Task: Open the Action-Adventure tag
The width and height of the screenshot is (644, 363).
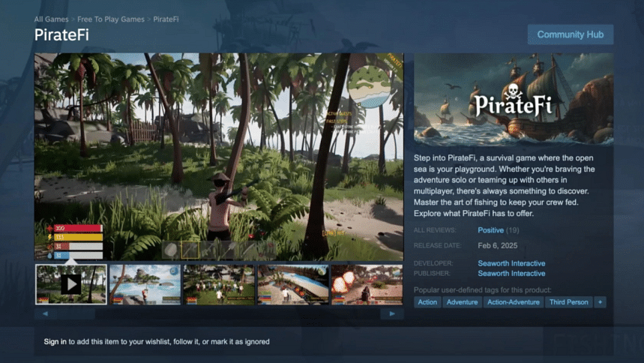Action: (514, 302)
